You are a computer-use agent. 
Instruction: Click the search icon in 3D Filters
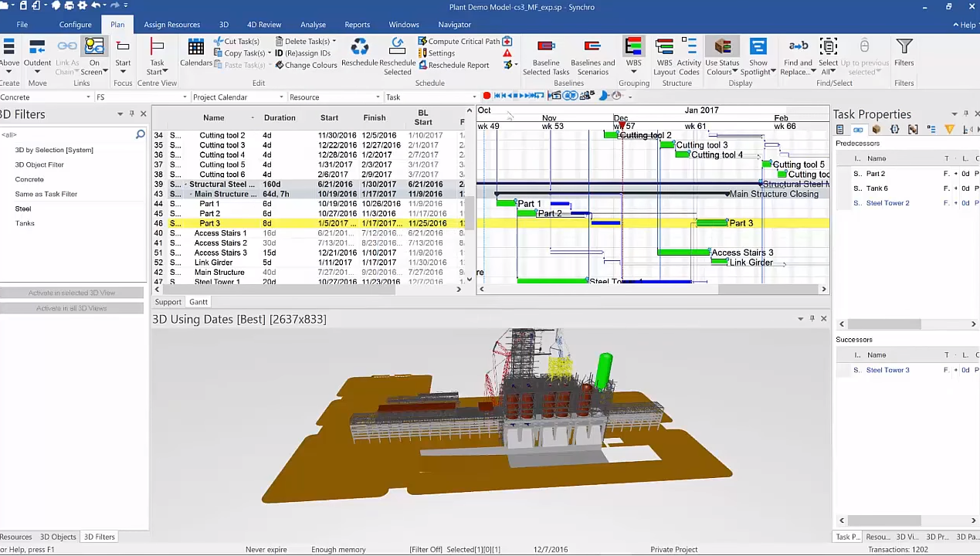click(x=140, y=134)
